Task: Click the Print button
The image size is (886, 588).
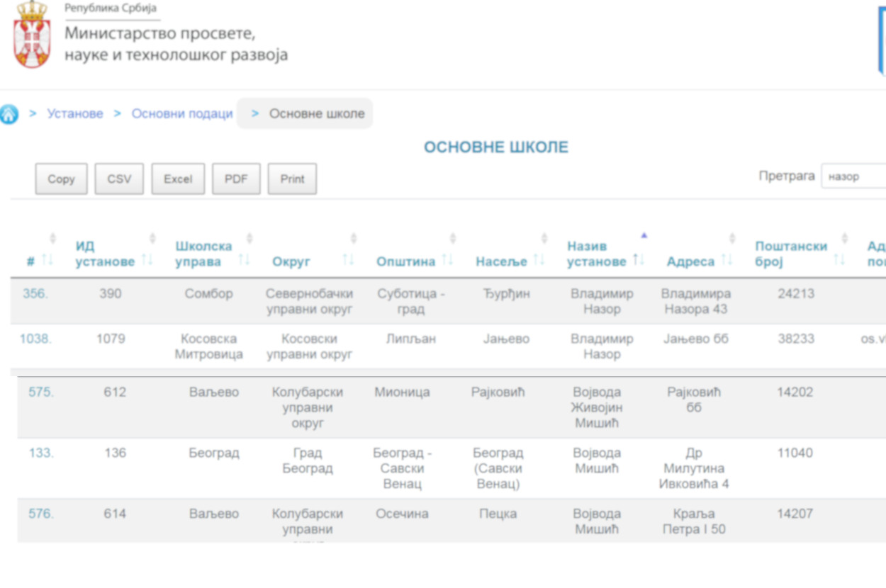Action: point(292,179)
